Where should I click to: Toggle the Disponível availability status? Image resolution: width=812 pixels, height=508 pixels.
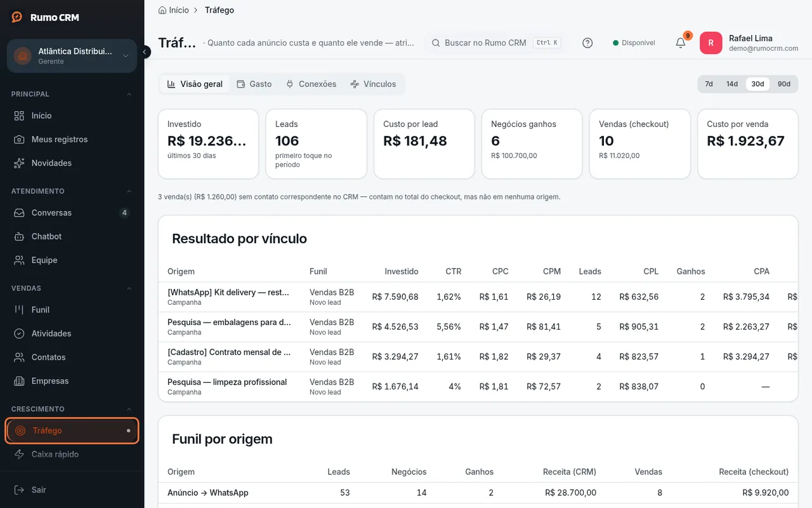pos(634,43)
